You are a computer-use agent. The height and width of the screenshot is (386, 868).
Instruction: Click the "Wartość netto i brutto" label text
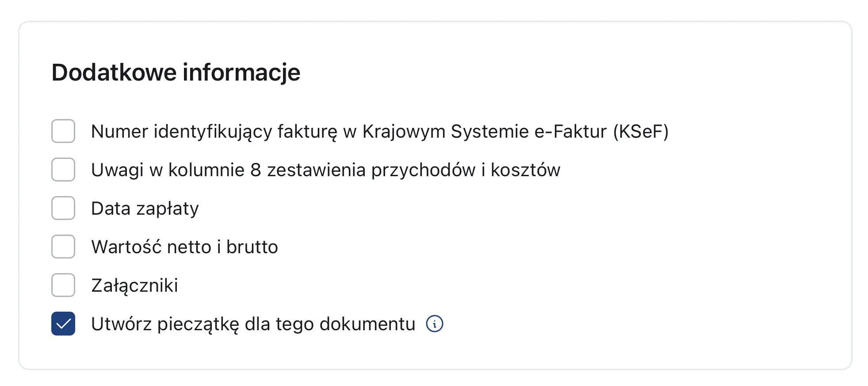(x=184, y=247)
